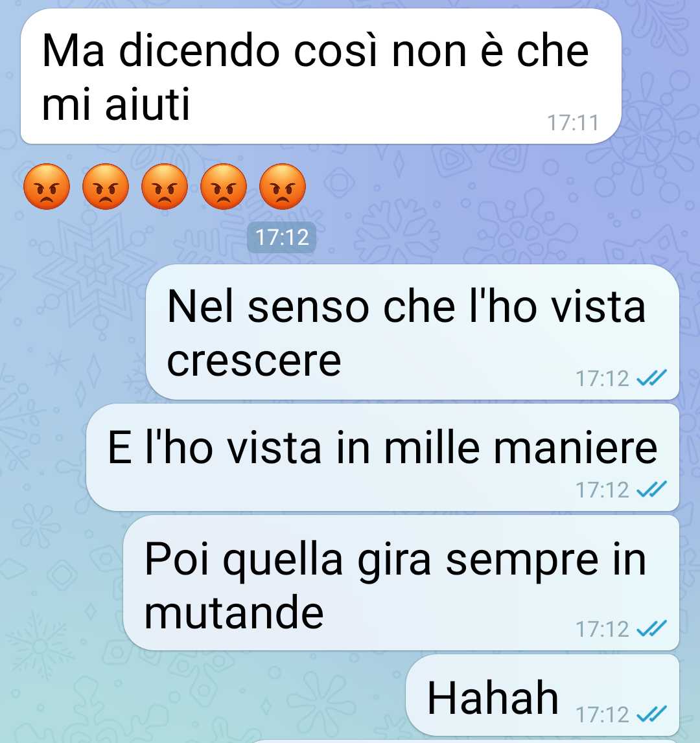Tap the second angry face emoji
The image size is (700, 743).
(105, 187)
